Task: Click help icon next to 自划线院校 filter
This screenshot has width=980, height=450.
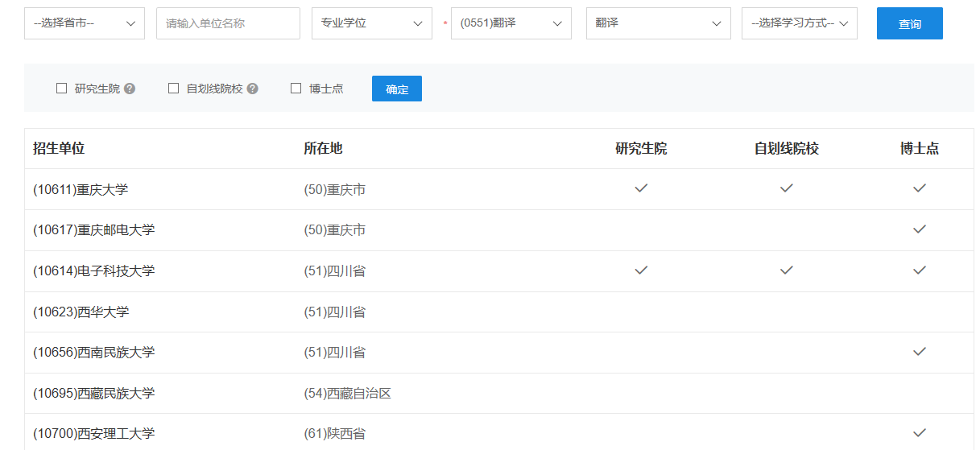Action: point(253,89)
